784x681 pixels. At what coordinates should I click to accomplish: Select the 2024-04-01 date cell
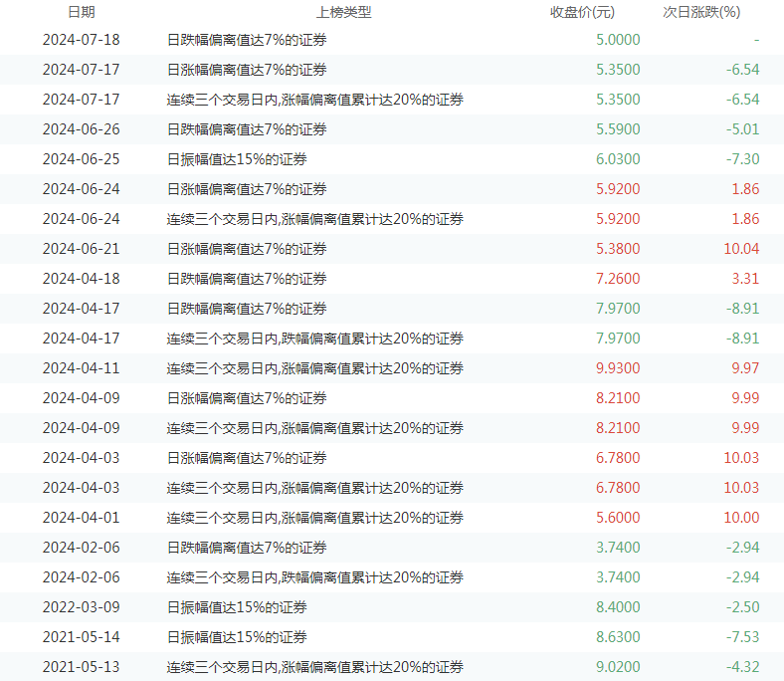(81, 518)
